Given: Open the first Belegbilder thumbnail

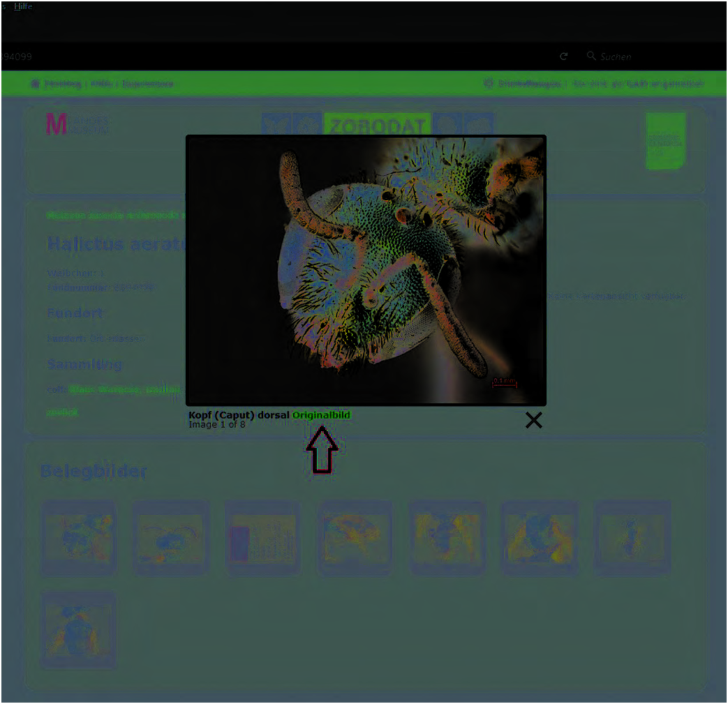Looking at the screenshot, I should coord(78,538).
